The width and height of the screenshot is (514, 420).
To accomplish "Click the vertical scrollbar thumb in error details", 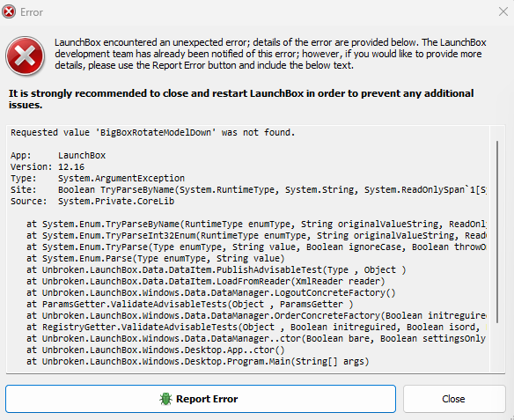I will point(497,232).
